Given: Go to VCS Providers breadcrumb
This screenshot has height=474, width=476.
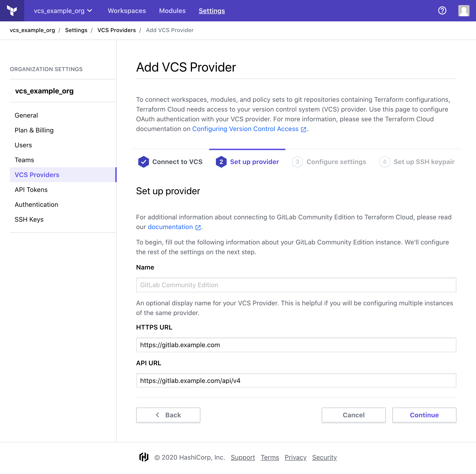Looking at the screenshot, I should 116,30.
